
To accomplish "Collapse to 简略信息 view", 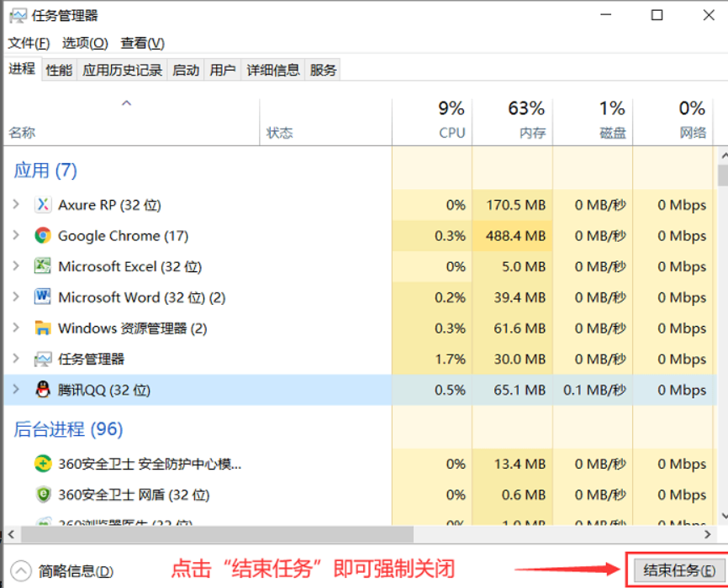I will point(62,571).
